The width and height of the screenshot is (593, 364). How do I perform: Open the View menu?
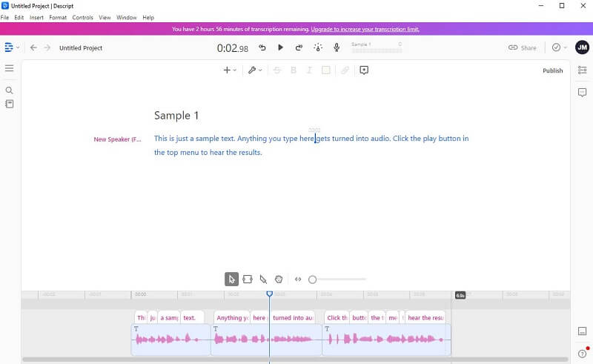coord(105,17)
